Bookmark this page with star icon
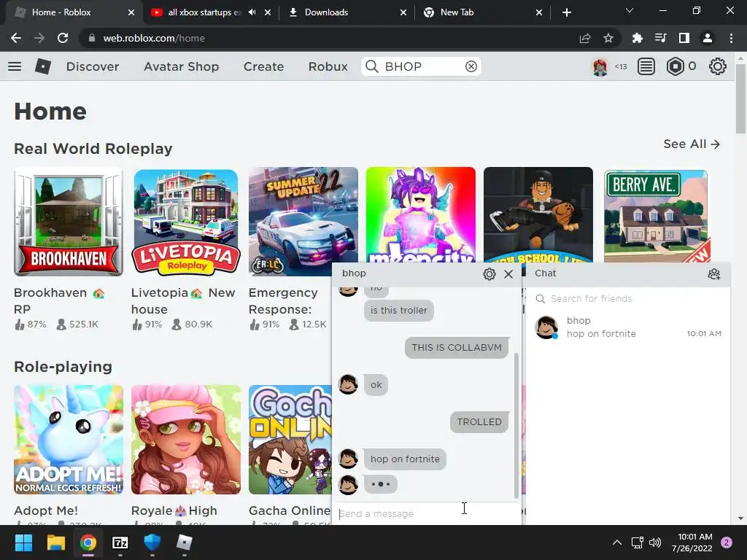 [x=608, y=38]
